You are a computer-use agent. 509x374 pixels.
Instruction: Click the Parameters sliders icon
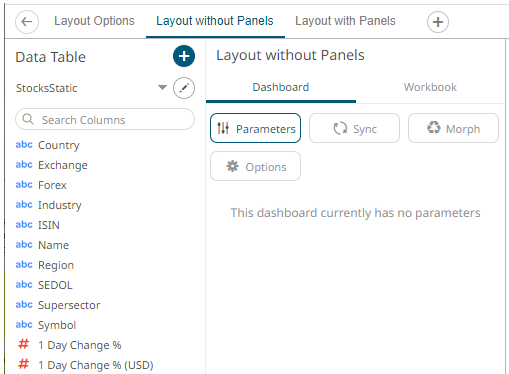coord(223,128)
